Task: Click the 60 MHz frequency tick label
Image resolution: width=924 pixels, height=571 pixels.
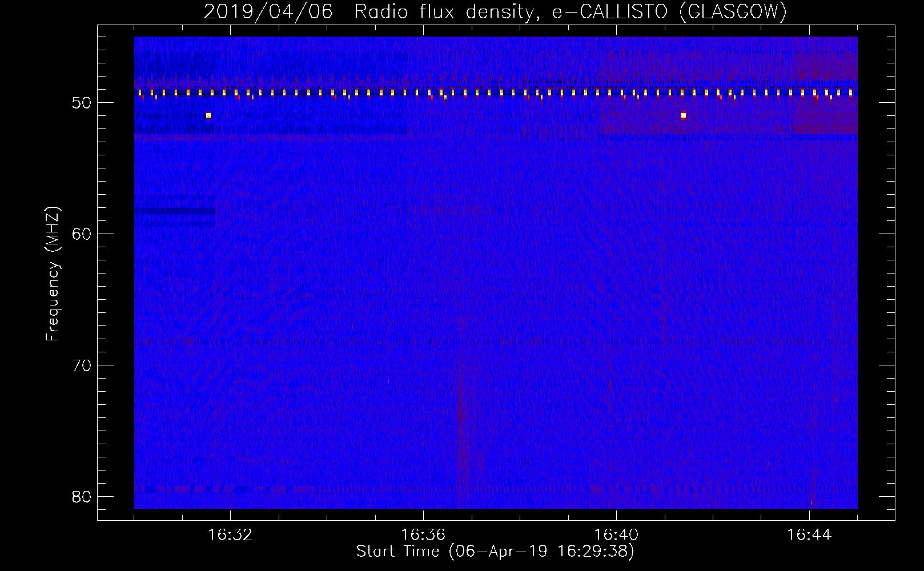Action: click(82, 234)
